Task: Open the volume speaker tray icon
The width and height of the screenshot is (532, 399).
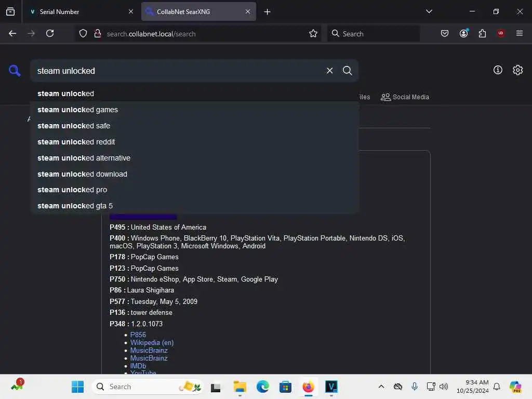Action: [x=444, y=387]
